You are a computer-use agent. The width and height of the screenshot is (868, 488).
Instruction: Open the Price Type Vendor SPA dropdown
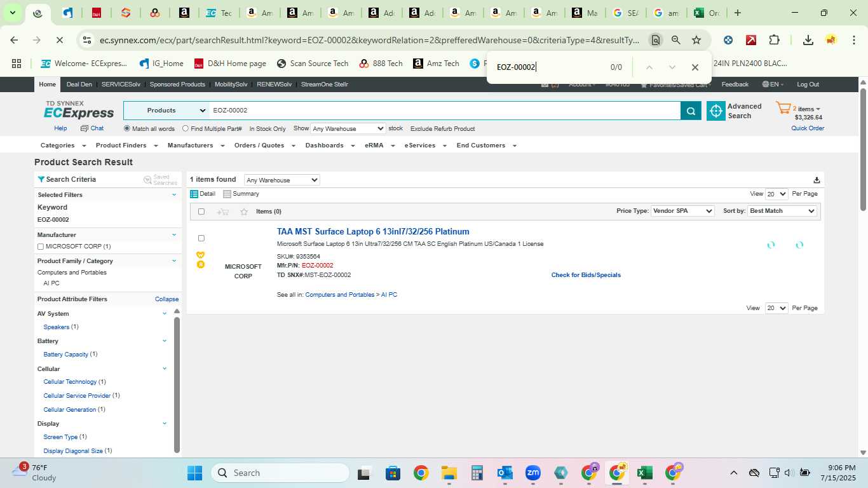click(682, 211)
